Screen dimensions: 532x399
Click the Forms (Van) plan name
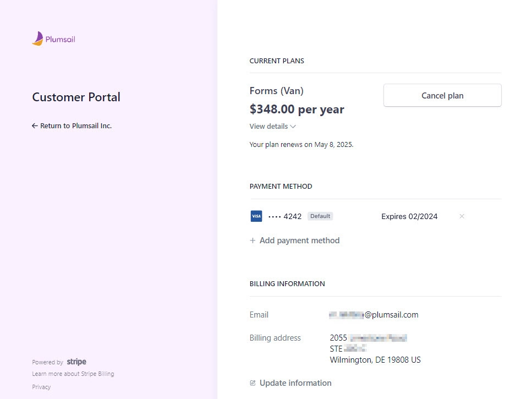pos(277,91)
